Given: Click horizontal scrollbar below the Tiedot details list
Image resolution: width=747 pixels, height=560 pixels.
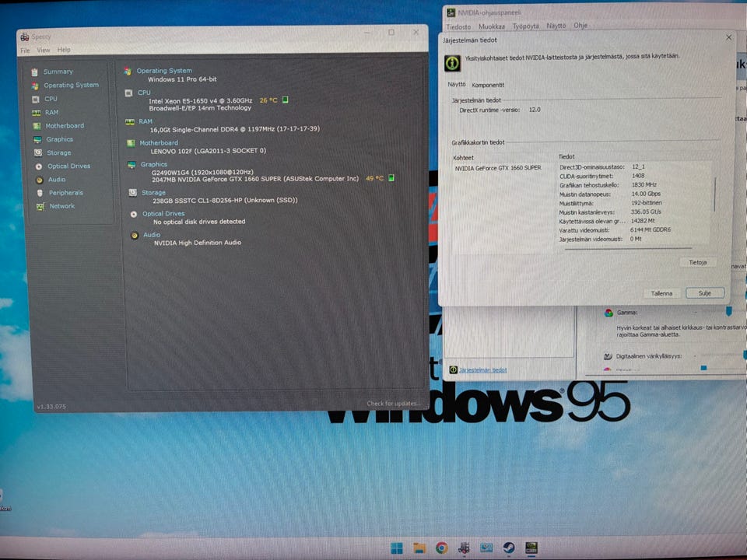Looking at the screenshot, I should (628, 249).
